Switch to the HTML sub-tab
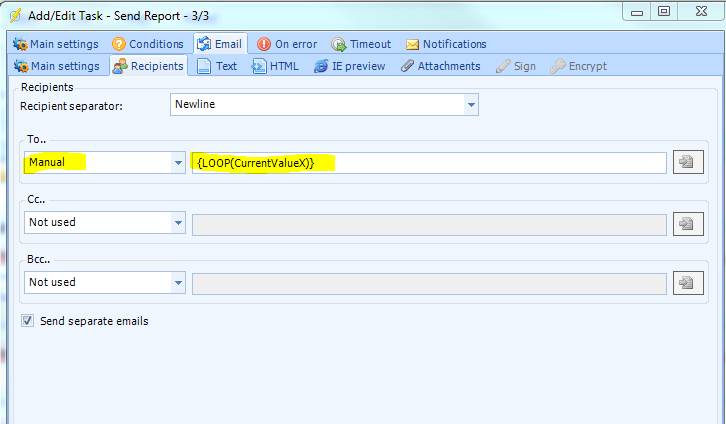This screenshot has width=726, height=424. pyautogui.click(x=276, y=66)
